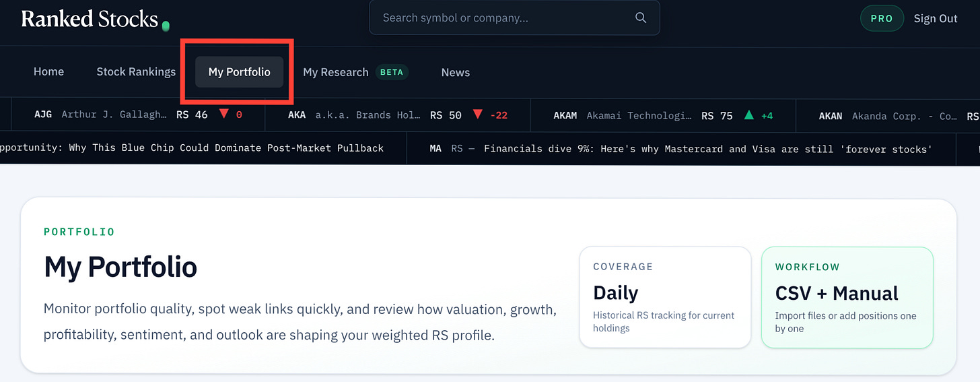The width and height of the screenshot is (980, 382).
Task: Open the Blue Chip Post-Market Pullback headline
Action: click(x=192, y=148)
